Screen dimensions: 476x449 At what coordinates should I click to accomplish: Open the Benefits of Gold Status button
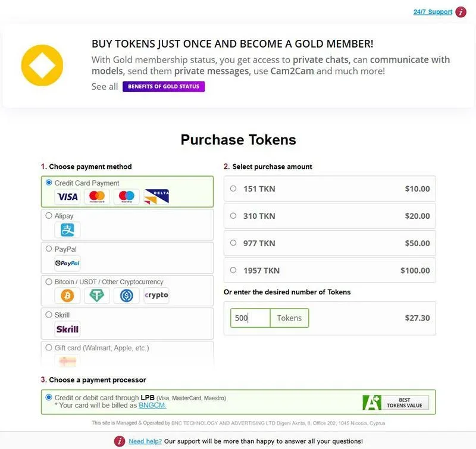tap(164, 86)
